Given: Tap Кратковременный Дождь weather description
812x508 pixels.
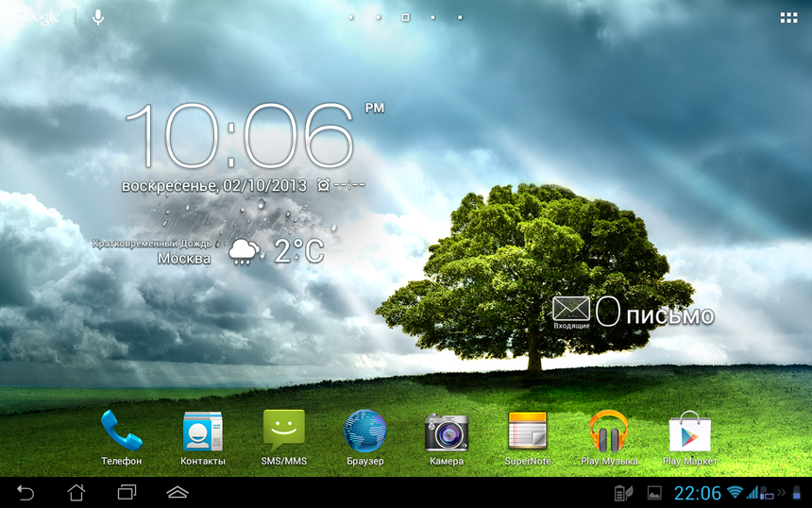Looking at the screenshot, I should 152,244.
